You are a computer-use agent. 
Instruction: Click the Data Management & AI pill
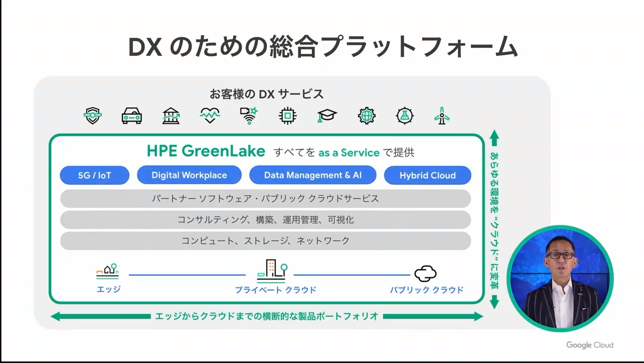[x=313, y=175]
